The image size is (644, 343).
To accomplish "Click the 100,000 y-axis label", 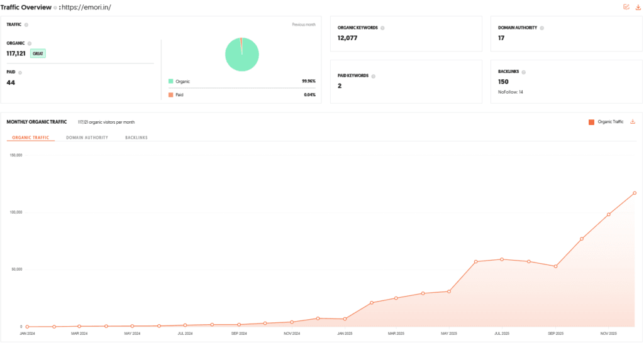I will (16, 212).
